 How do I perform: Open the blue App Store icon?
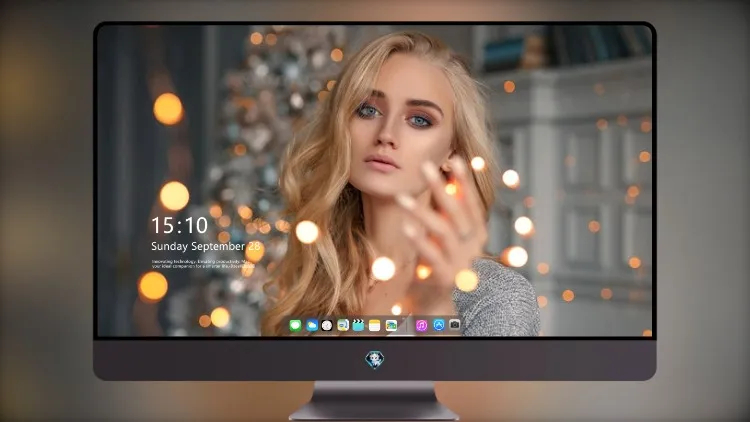pos(439,325)
